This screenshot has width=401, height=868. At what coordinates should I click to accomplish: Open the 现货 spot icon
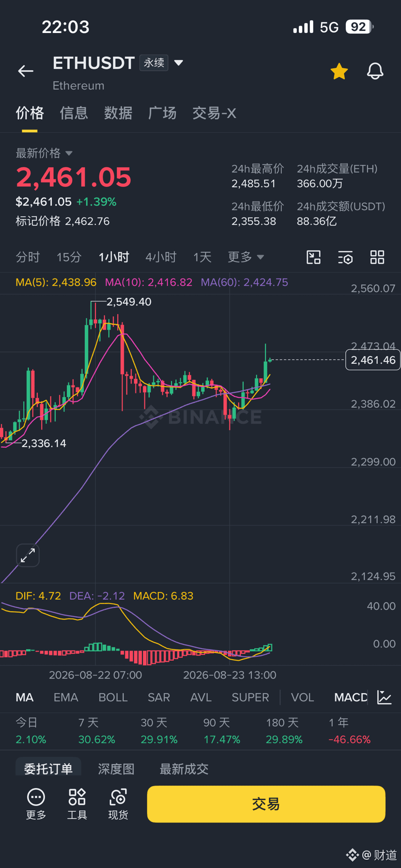pos(118,804)
